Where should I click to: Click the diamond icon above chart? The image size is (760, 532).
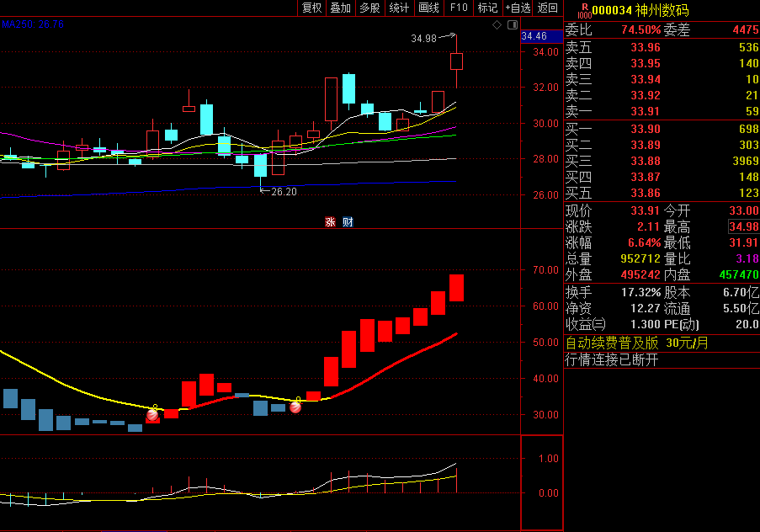(x=497, y=25)
